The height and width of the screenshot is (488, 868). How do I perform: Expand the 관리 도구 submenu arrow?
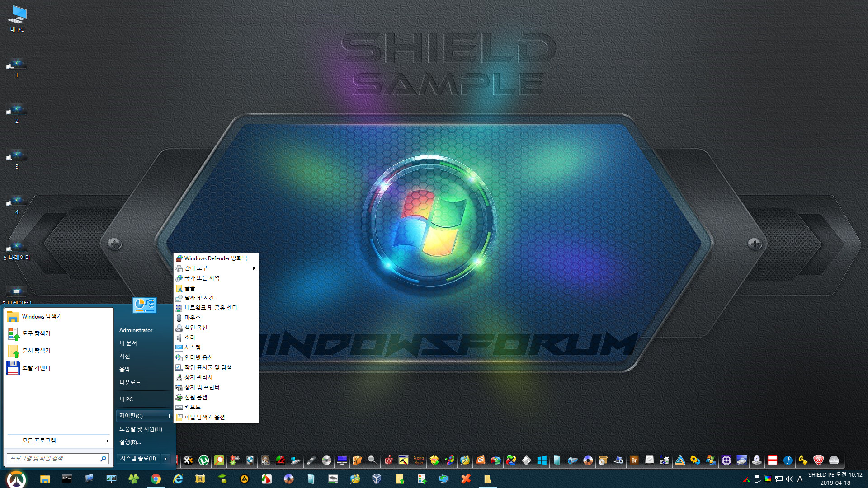[x=254, y=268]
